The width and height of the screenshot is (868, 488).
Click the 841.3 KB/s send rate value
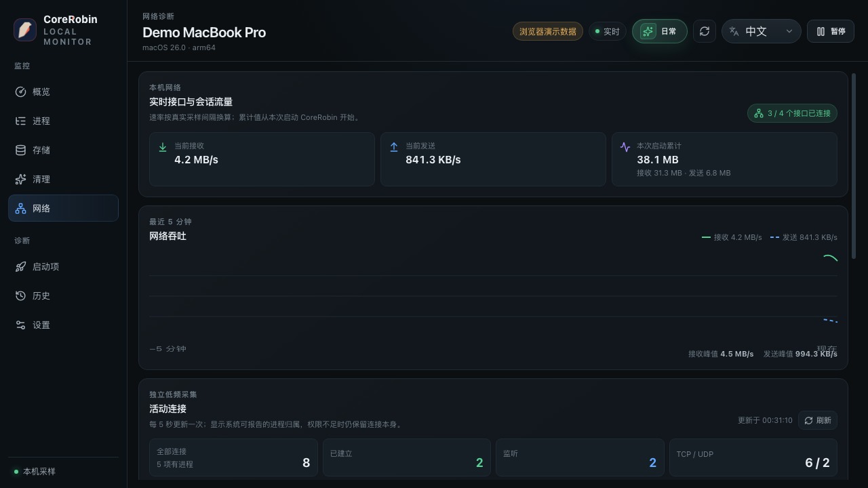pyautogui.click(x=433, y=160)
